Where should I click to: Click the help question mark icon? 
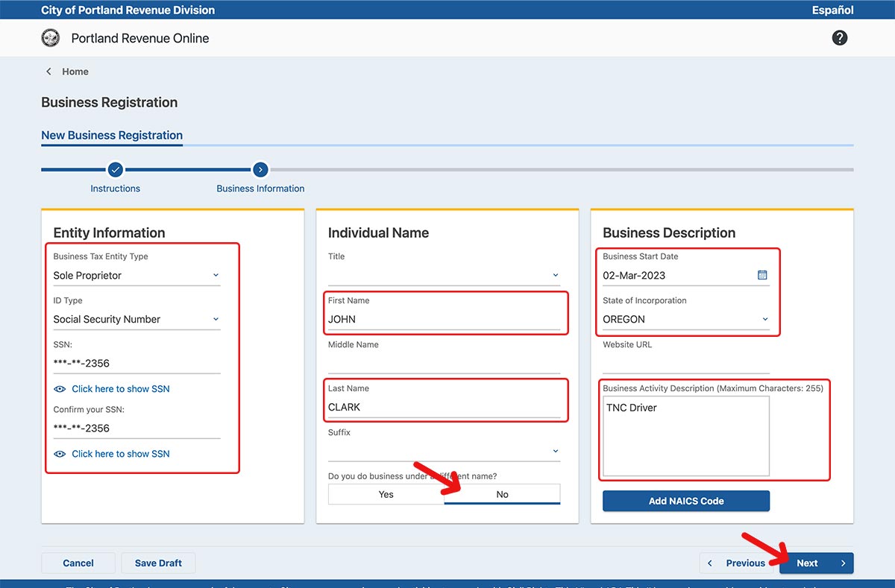click(840, 38)
